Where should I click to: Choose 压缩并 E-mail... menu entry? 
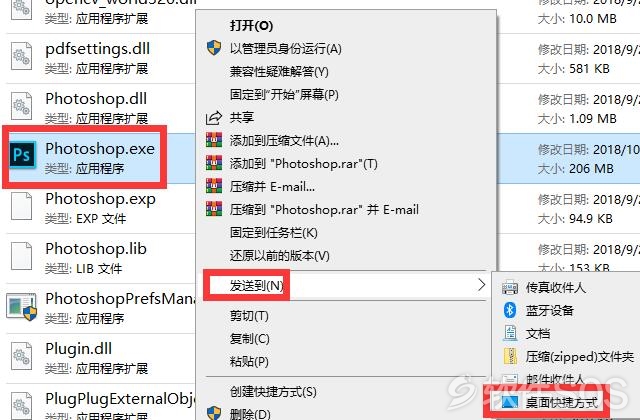point(272,187)
